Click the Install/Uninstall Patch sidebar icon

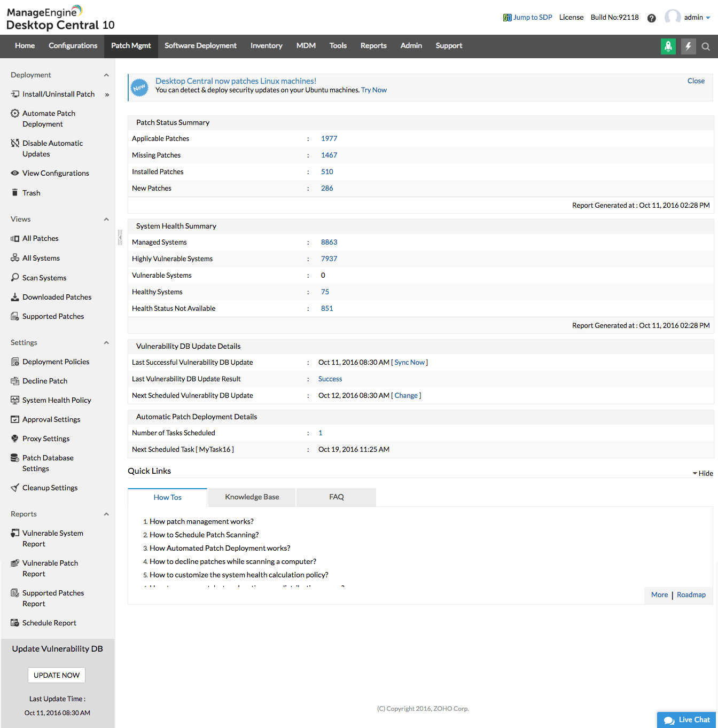[15, 94]
